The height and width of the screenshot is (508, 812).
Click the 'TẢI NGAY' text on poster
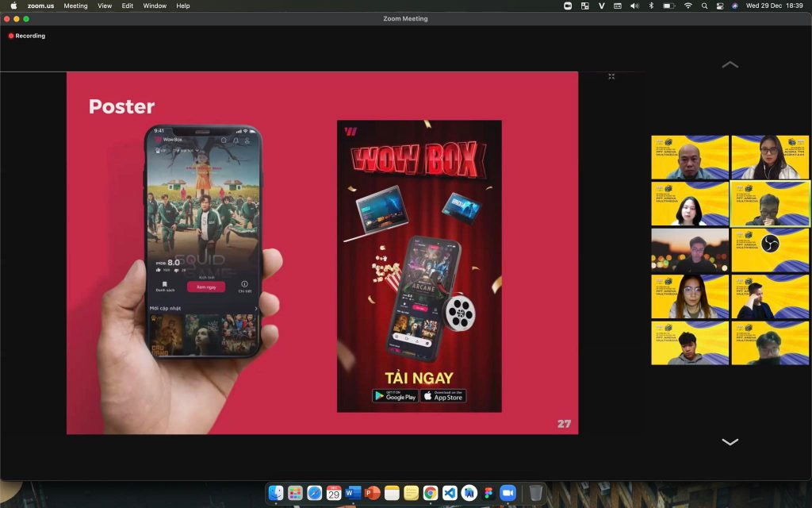coord(419,378)
